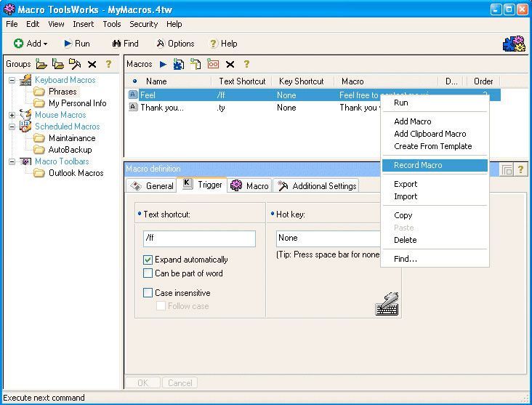Click the add subgroup folder icon in Groups toolbar
Viewport: 532px width, 405px height.
(58, 64)
